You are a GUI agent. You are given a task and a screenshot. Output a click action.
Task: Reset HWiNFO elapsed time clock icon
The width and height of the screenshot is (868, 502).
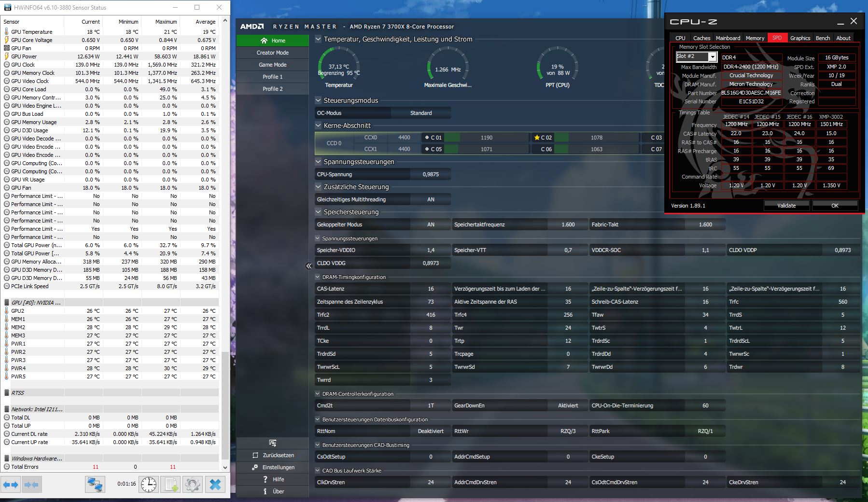tap(149, 484)
